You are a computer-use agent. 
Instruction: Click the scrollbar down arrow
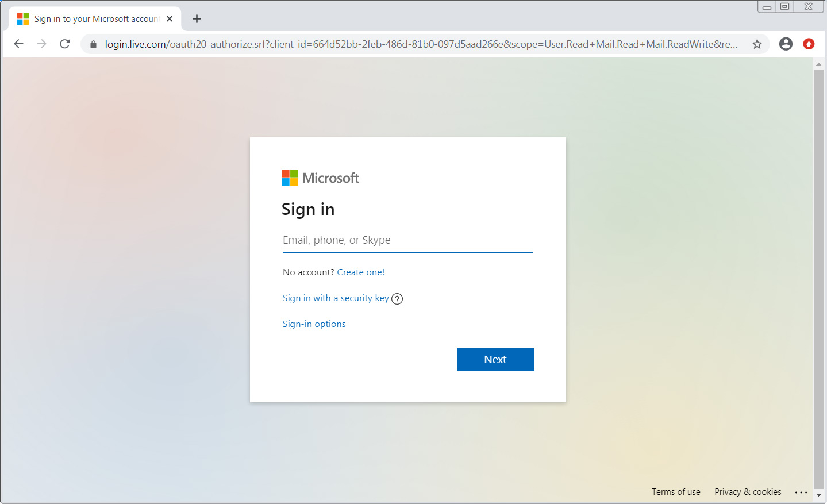[x=818, y=495]
